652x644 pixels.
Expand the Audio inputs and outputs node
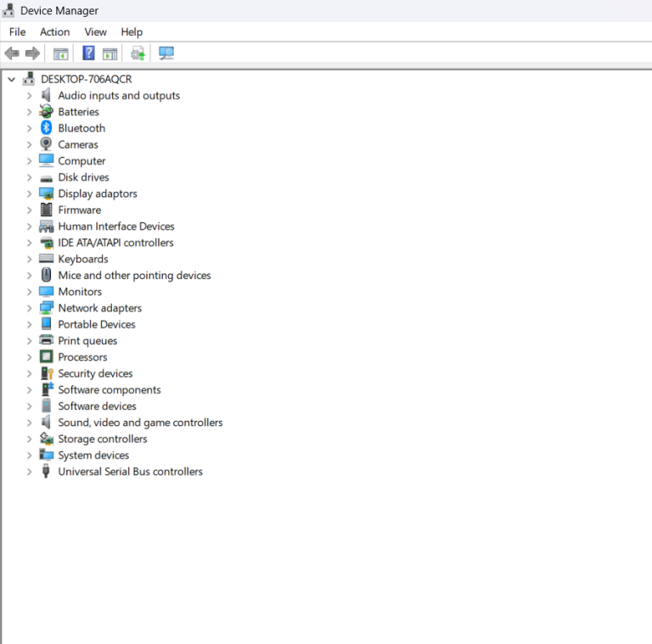tap(29, 96)
